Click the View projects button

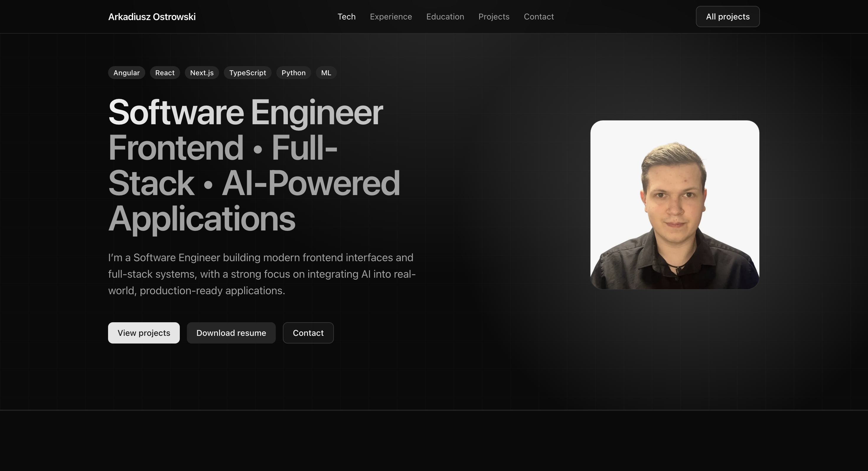[144, 333]
